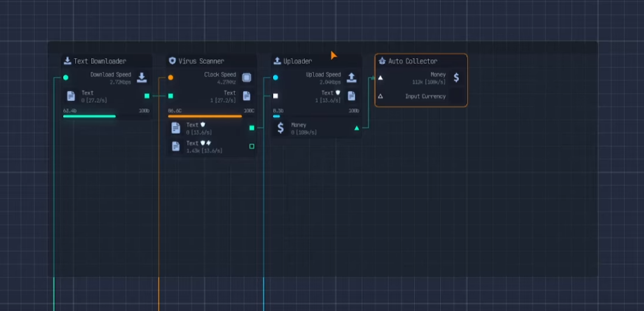
Task: Click the Money dollar icon in Uploader output
Action: pyautogui.click(x=280, y=128)
